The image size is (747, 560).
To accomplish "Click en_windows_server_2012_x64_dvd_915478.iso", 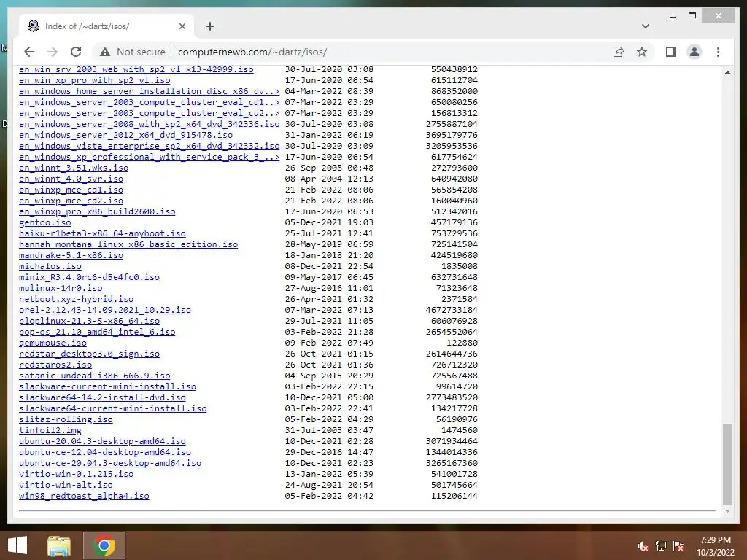I will [125, 135].
